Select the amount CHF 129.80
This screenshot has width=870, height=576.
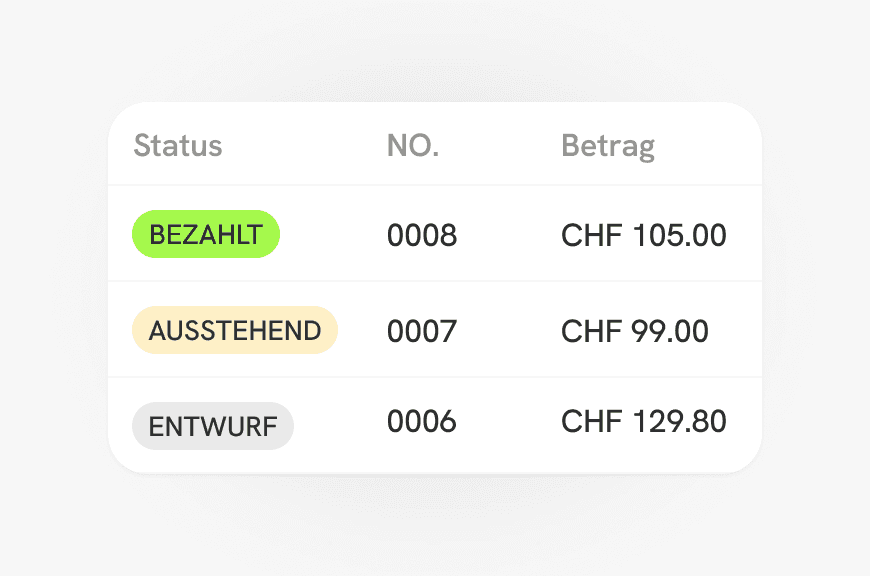[643, 421]
